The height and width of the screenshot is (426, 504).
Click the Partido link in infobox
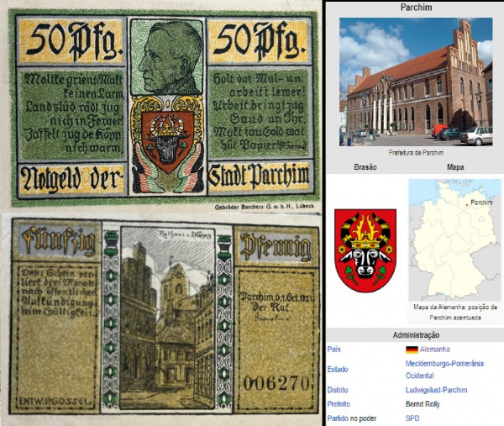tap(338, 418)
